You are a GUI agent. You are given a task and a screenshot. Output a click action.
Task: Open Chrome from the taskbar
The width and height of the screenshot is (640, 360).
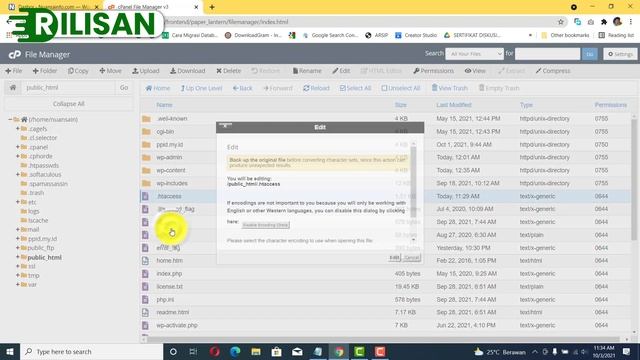coord(339,351)
